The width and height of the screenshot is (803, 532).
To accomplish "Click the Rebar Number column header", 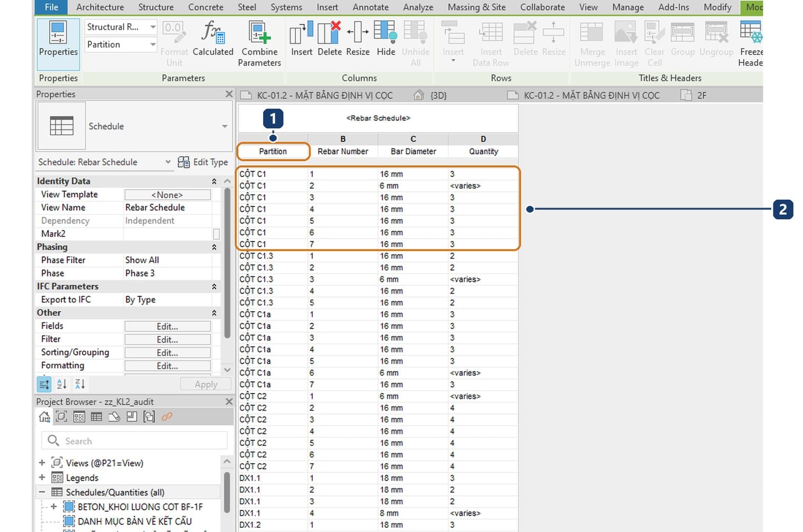I will click(x=343, y=152).
